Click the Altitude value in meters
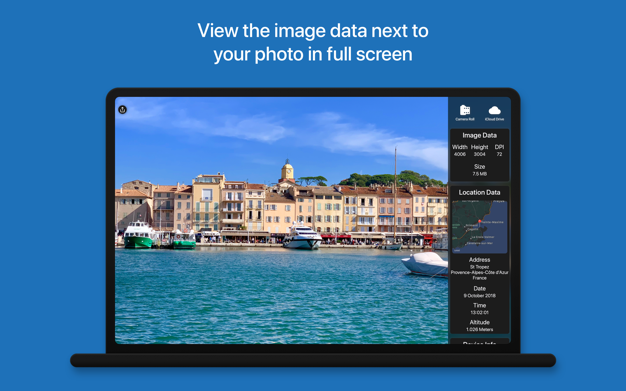This screenshot has width=626, height=391. pos(479,329)
